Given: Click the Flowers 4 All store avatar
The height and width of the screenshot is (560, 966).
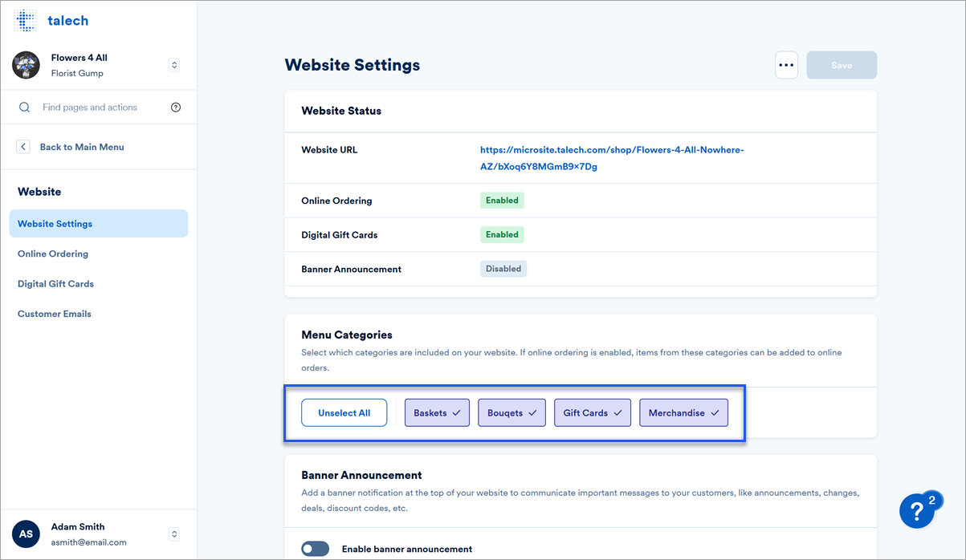Looking at the screenshot, I should pyautogui.click(x=25, y=65).
